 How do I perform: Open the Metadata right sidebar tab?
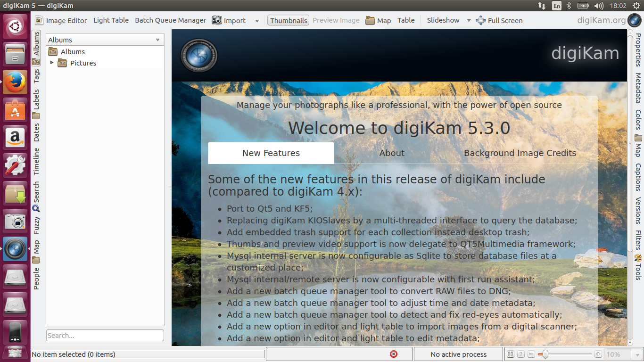point(638,88)
